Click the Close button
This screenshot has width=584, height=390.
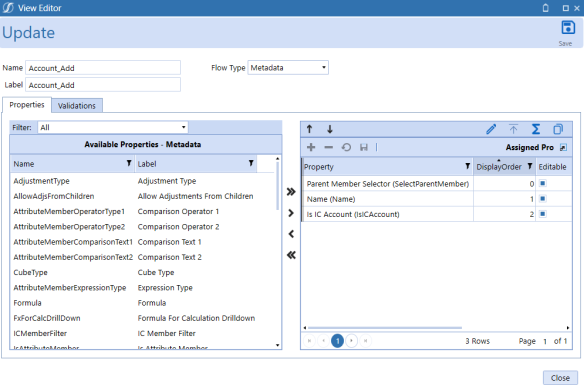[x=560, y=378]
